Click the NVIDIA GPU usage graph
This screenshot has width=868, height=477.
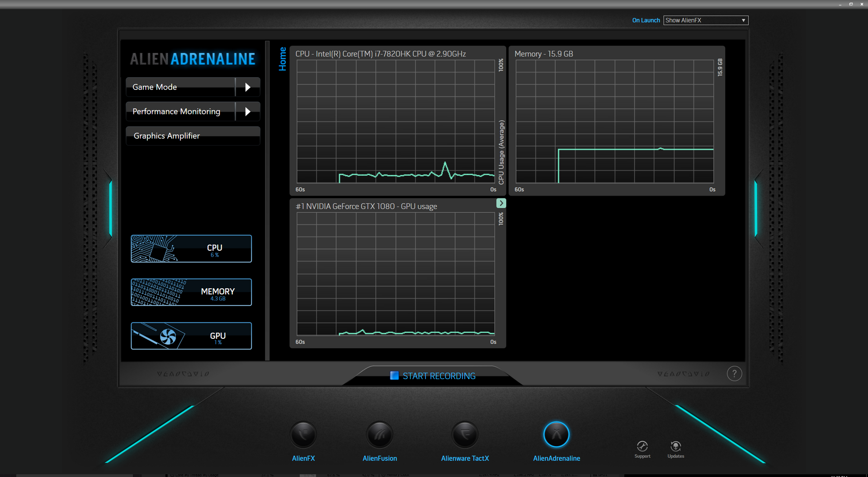tap(396, 274)
